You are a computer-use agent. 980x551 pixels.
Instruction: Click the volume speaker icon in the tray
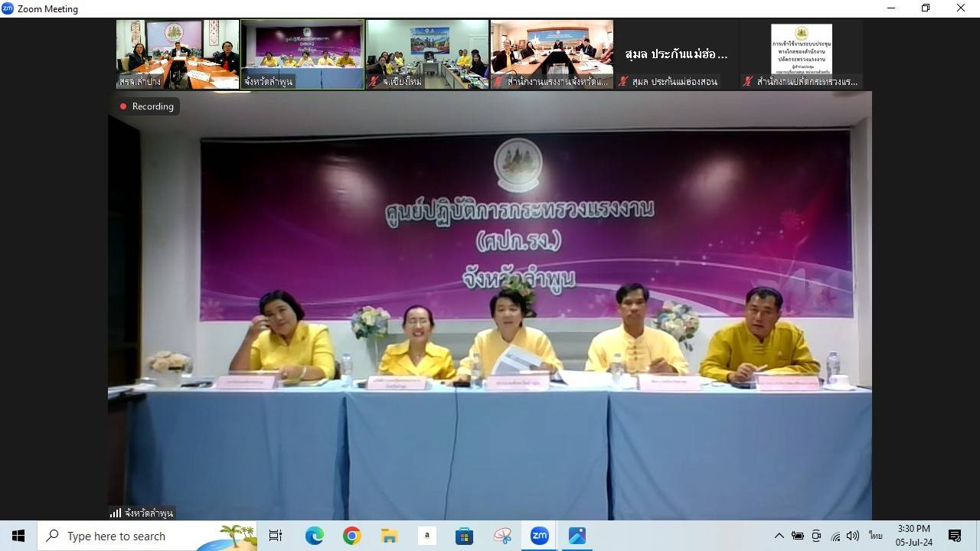(853, 536)
